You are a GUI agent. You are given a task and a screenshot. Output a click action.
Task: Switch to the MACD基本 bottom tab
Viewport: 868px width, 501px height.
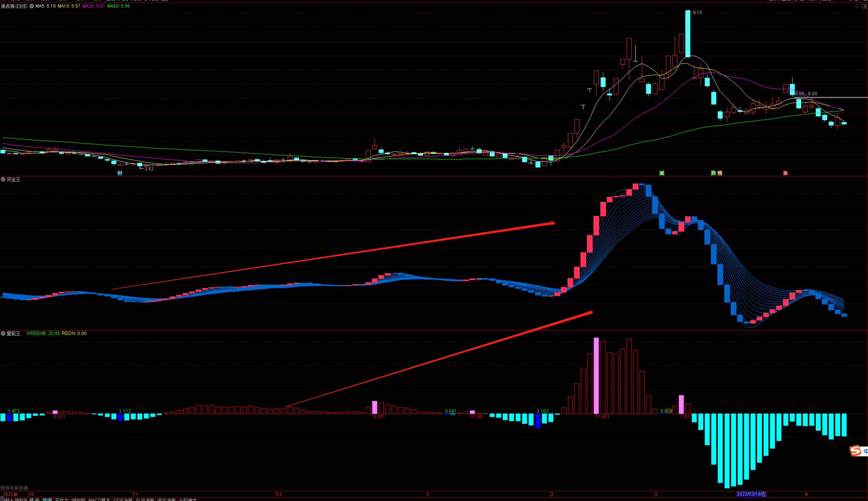[99, 499]
